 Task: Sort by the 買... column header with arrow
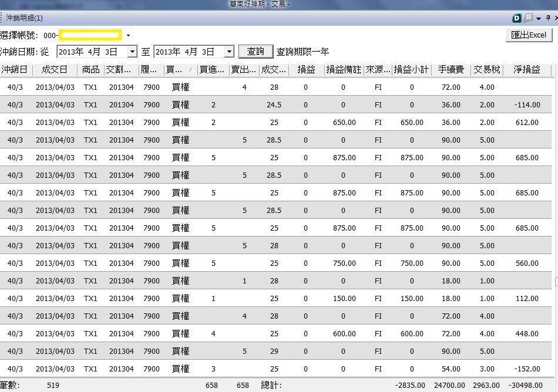(x=180, y=70)
